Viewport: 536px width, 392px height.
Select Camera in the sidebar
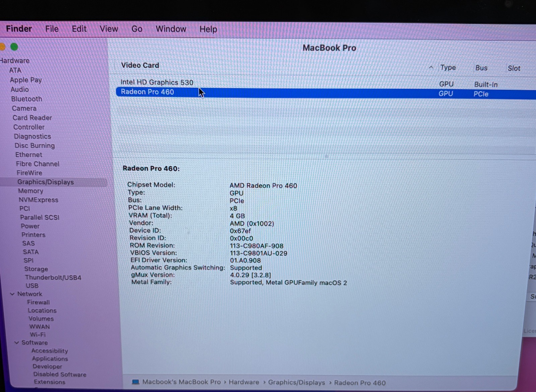(x=24, y=108)
